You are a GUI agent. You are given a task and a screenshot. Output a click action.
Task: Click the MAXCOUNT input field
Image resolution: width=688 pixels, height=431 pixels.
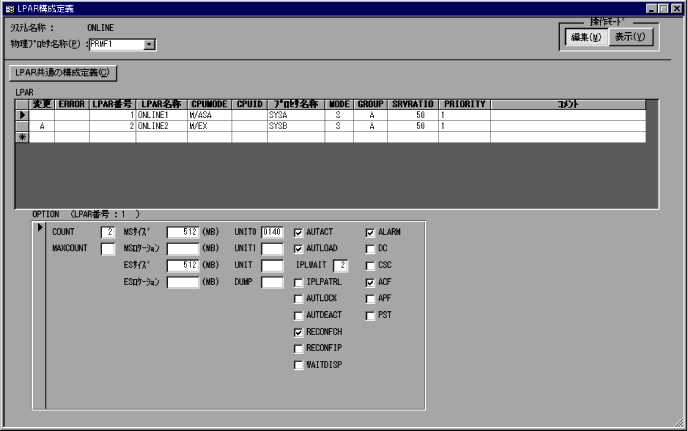pos(108,249)
